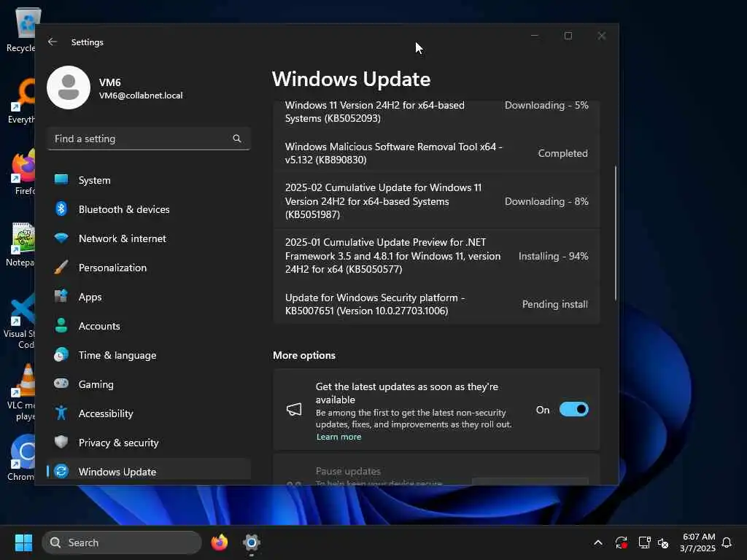Click the Time & language clock icon
Viewport: 747px width, 560px height.
[61, 355]
